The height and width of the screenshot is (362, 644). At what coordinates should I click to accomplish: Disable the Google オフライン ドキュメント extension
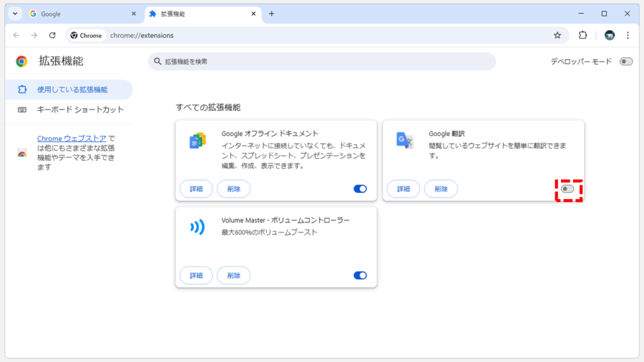coord(360,189)
